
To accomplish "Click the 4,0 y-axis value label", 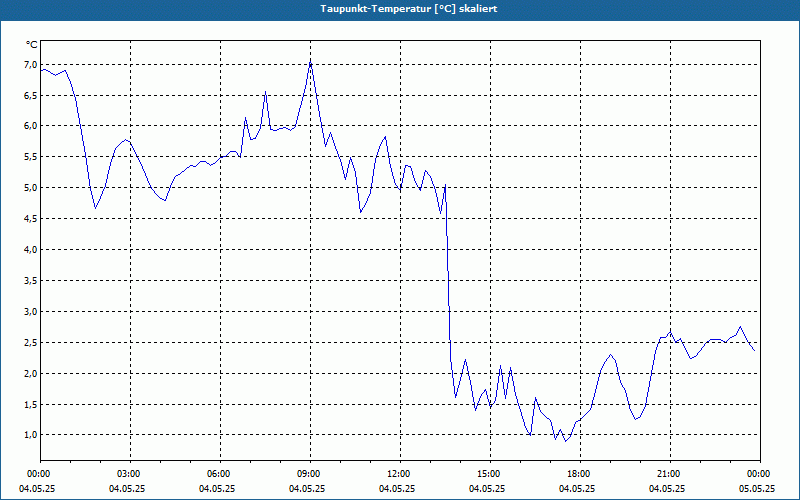I will [x=30, y=249].
